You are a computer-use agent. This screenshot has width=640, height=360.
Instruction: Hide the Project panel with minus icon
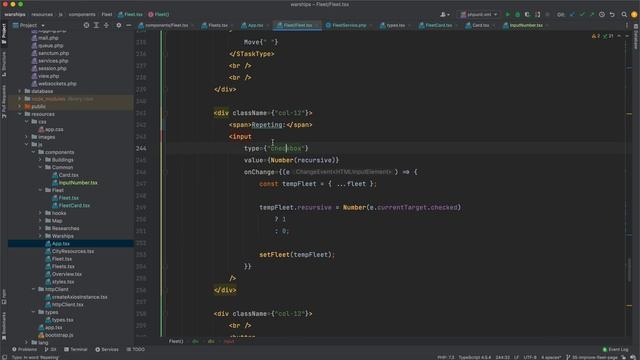[129, 25]
